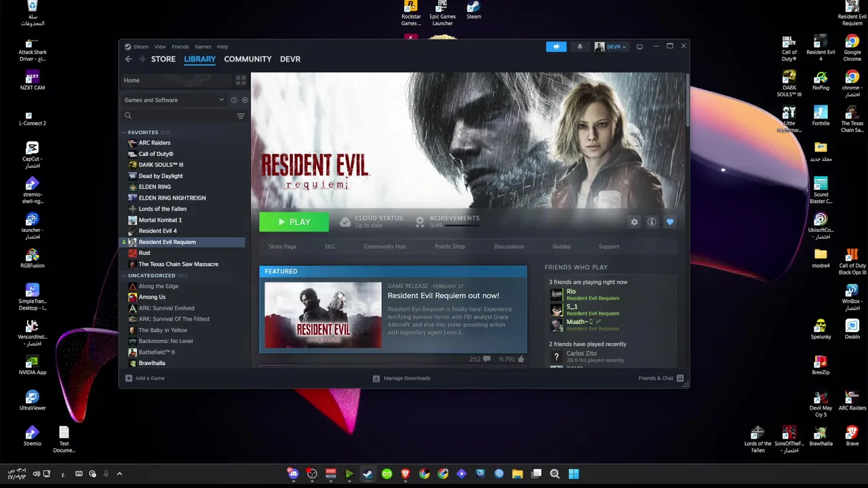Open Epic Games Launcher desktop icon

[x=442, y=13]
